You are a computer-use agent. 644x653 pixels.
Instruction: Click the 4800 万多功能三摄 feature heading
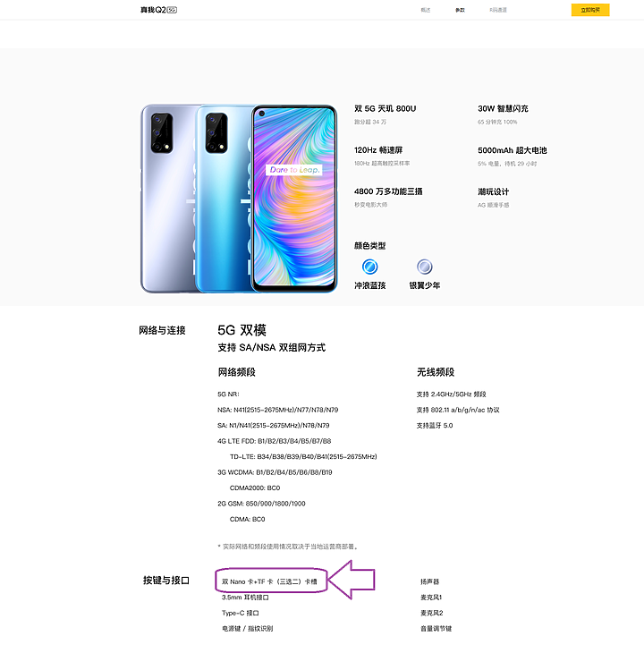[388, 191]
